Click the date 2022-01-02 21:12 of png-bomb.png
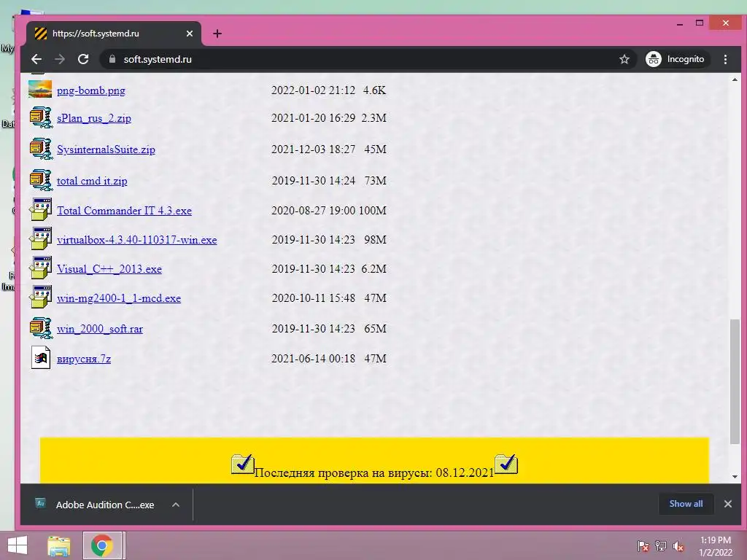 click(313, 90)
